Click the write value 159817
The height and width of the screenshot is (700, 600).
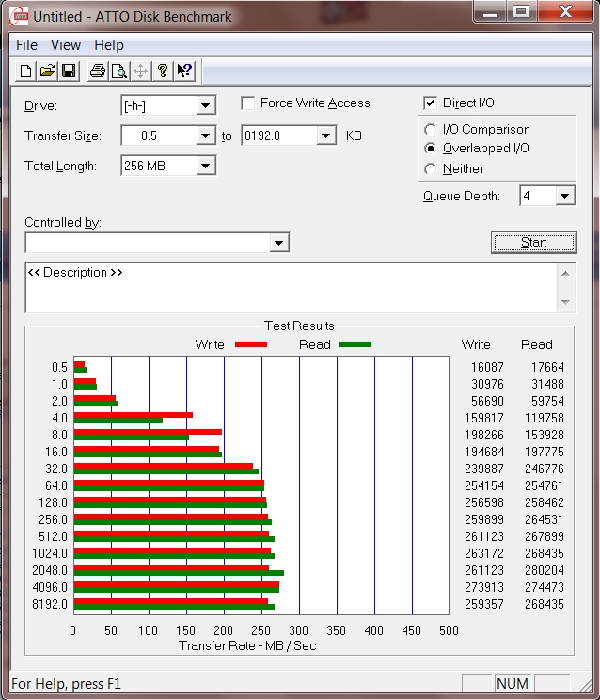click(484, 419)
